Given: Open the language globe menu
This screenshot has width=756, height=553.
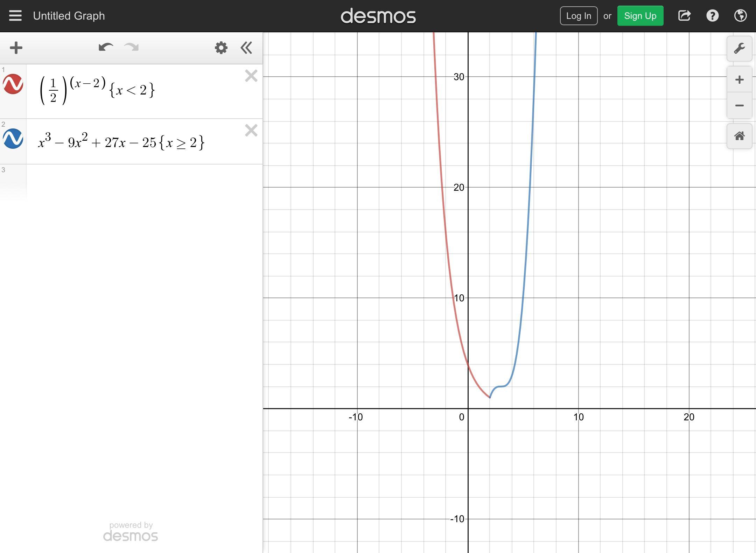Looking at the screenshot, I should (x=740, y=16).
